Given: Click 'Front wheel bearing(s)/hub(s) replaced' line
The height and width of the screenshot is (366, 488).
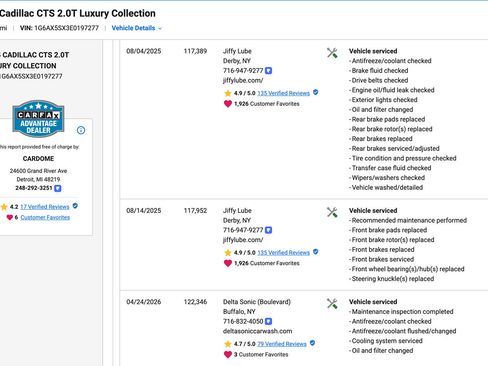Looking at the screenshot, I should [407, 269].
